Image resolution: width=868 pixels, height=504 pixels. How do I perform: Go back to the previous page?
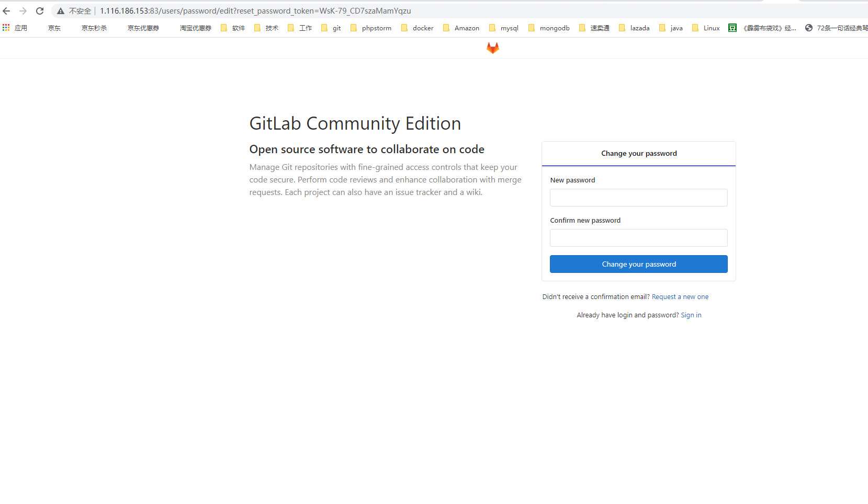(x=7, y=11)
